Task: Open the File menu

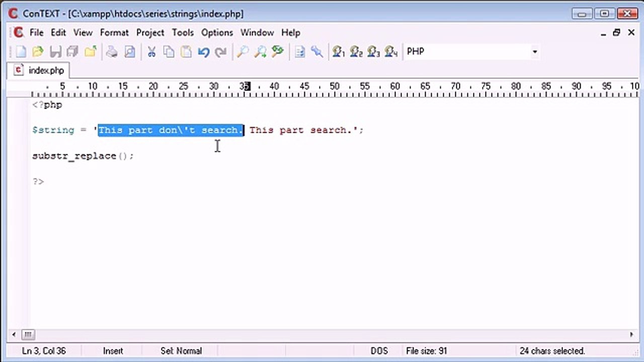Action: coord(37,33)
